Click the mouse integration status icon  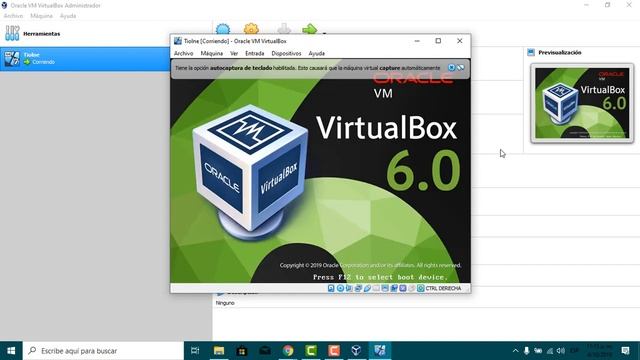[x=412, y=289]
